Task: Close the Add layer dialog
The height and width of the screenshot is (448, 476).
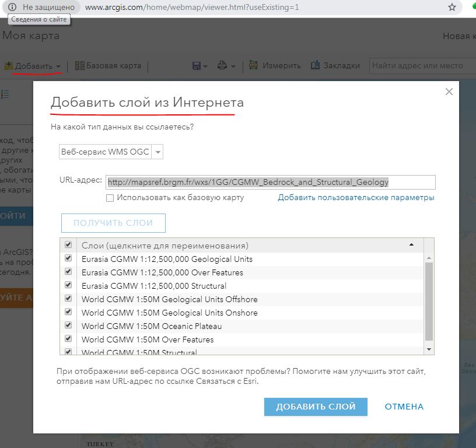Action: pyautogui.click(x=449, y=92)
